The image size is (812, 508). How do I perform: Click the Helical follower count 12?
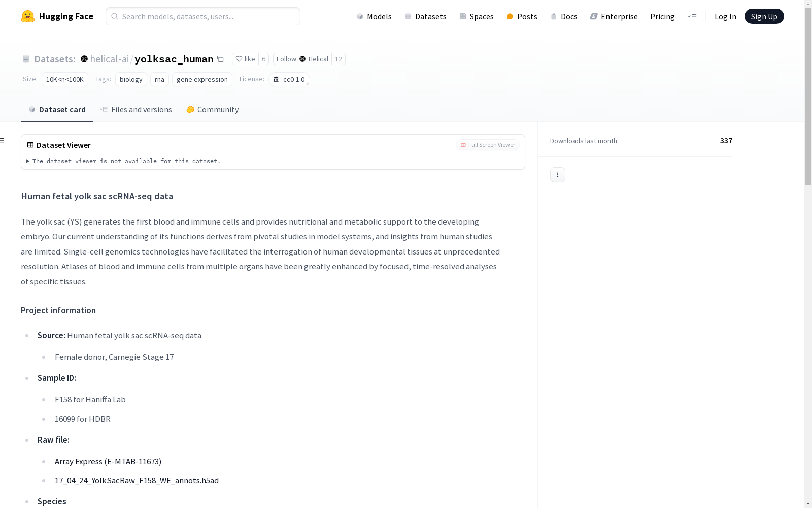339,59
